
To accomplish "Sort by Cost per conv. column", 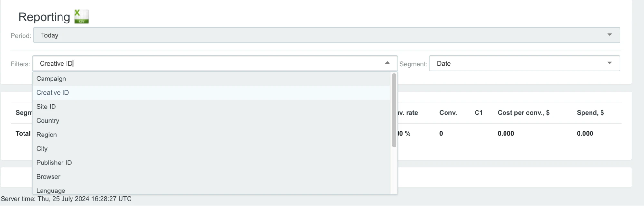I will click(x=524, y=113).
